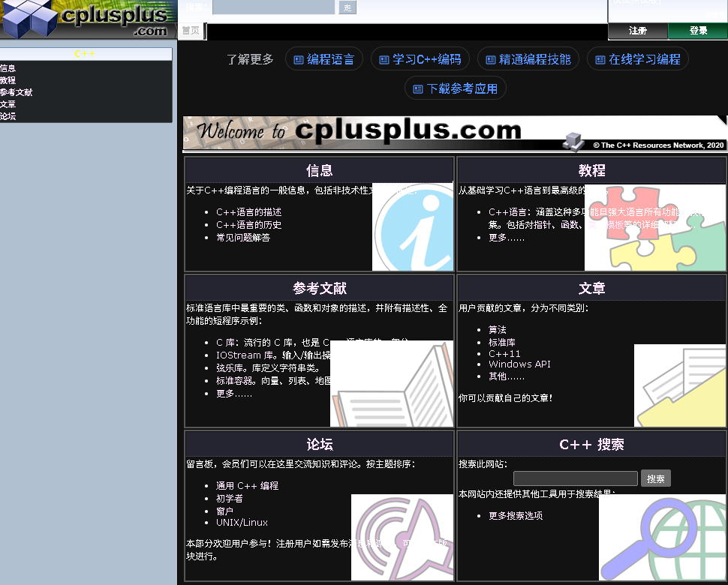Open the 在线学习编程 ad link
This screenshot has height=585, width=728.
[638, 59]
